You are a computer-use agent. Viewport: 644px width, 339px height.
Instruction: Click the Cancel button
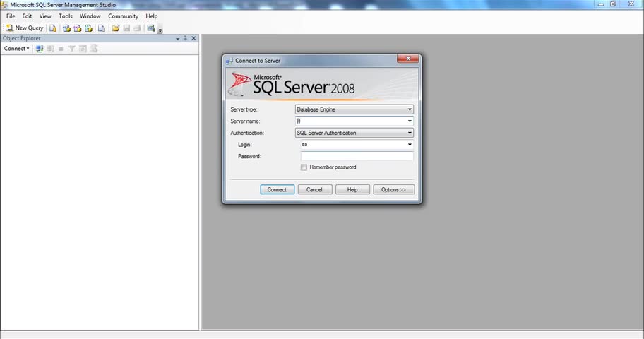315,189
